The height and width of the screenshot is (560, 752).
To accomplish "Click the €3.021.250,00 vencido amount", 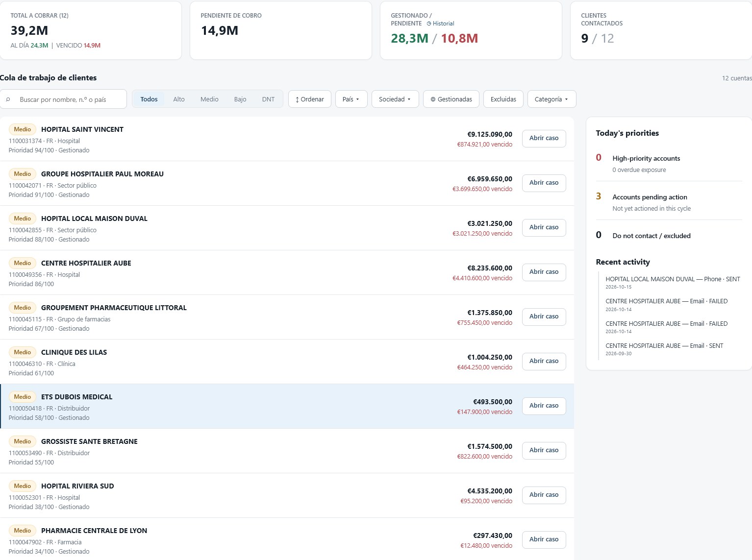I will (482, 234).
